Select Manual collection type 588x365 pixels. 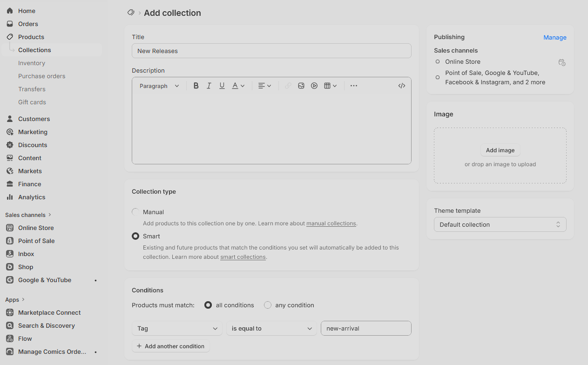point(135,212)
